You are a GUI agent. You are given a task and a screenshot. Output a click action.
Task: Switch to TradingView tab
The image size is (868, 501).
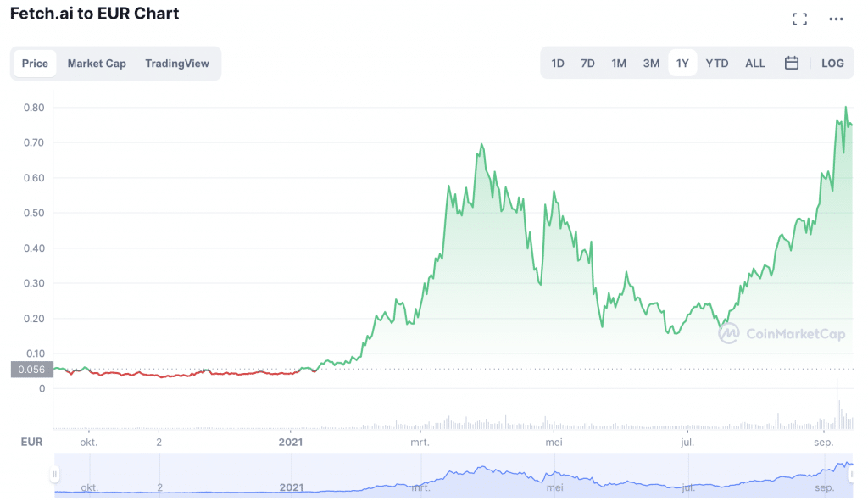[x=177, y=64]
